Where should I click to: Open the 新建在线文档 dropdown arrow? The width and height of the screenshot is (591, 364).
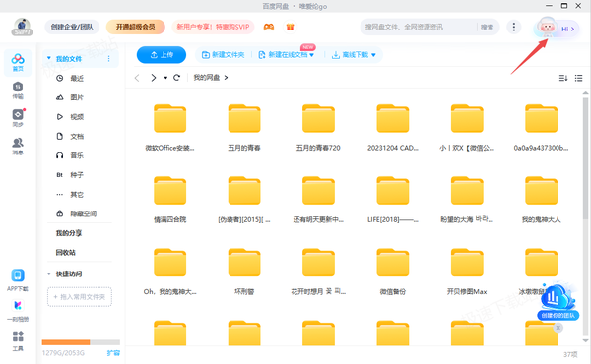coord(311,55)
